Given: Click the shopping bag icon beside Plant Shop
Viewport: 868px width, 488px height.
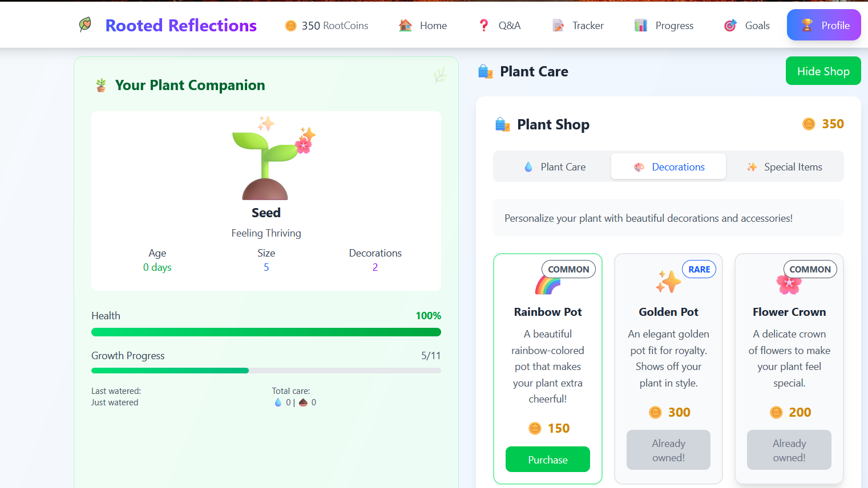Looking at the screenshot, I should (502, 124).
